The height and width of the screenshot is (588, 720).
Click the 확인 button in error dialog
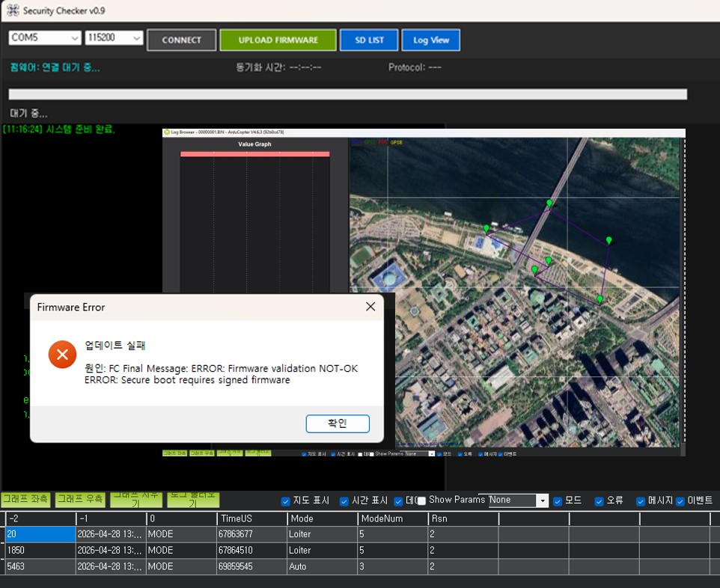point(338,423)
